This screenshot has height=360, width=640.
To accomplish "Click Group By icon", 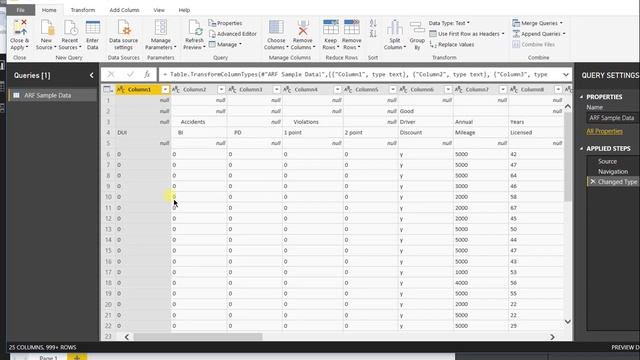I will (x=417, y=27).
